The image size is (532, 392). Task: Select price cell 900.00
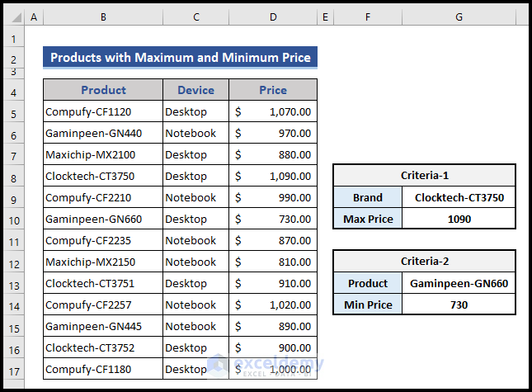click(273, 347)
